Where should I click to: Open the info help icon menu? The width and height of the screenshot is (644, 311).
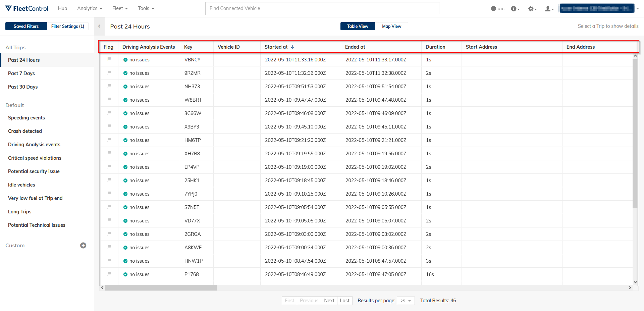click(515, 9)
